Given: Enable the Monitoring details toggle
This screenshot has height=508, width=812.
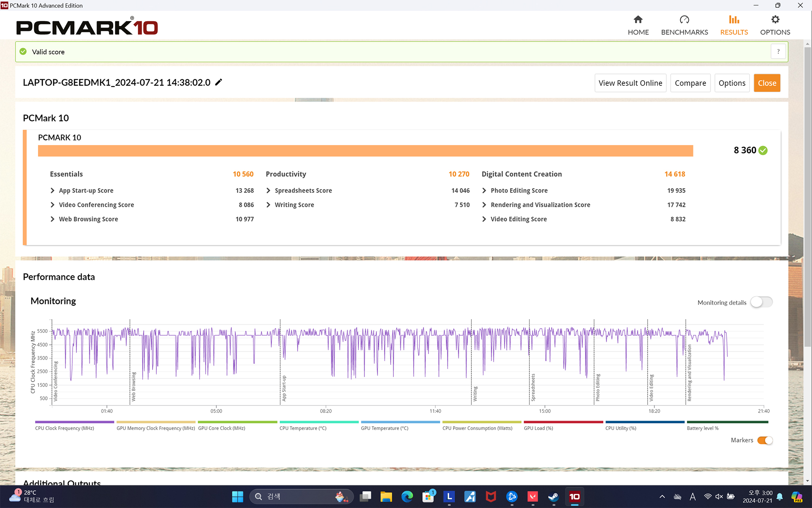Looking at the screenshot, I should coord(761,302).
